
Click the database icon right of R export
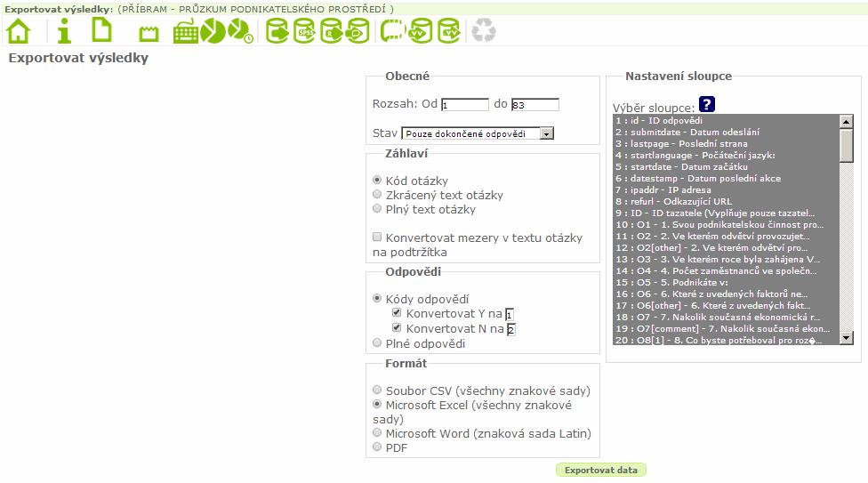(358, 31)
